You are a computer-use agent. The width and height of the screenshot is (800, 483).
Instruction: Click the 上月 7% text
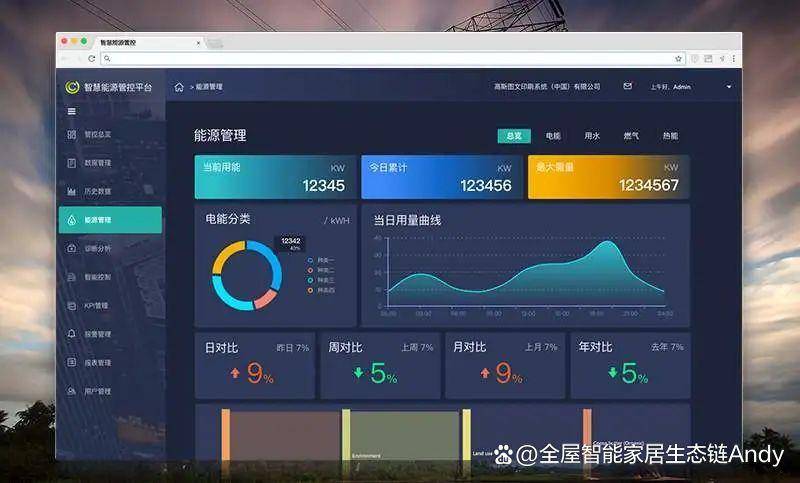point(541,348)
